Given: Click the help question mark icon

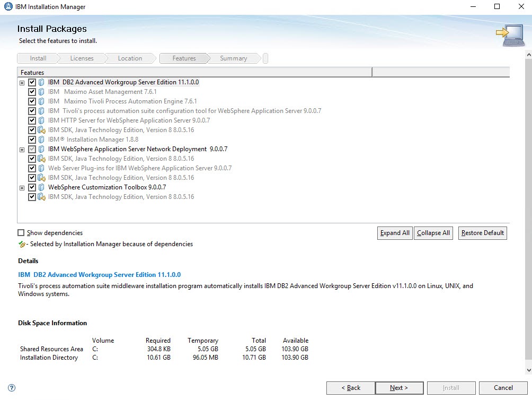Looking at the screenshot, I should tap(12, 388).
